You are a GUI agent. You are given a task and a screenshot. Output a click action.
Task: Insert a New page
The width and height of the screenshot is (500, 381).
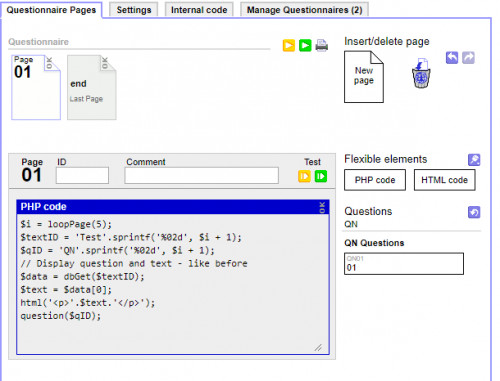tap(364, 77)
